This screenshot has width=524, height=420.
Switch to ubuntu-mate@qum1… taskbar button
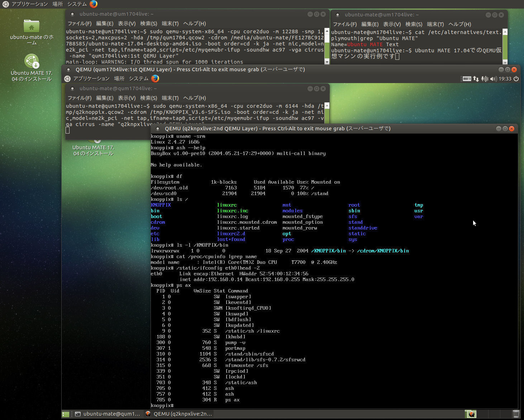pos(108,414)
